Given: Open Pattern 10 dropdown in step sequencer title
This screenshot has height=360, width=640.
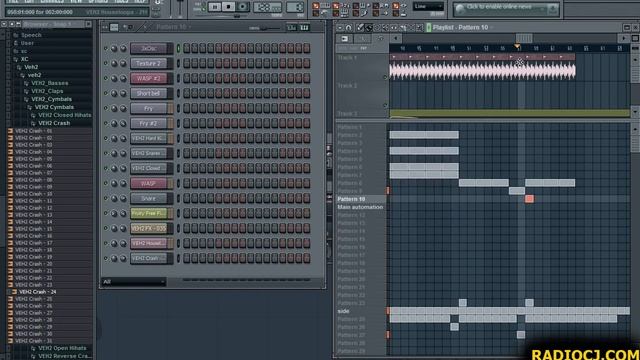Looking at the screenshot, I should 173,27.
